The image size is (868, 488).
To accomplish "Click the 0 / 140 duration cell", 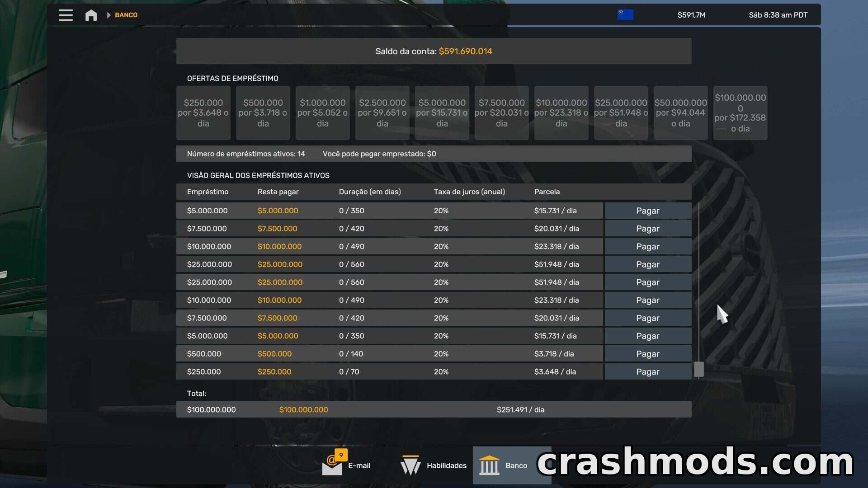I will click(x=351, y=354).
